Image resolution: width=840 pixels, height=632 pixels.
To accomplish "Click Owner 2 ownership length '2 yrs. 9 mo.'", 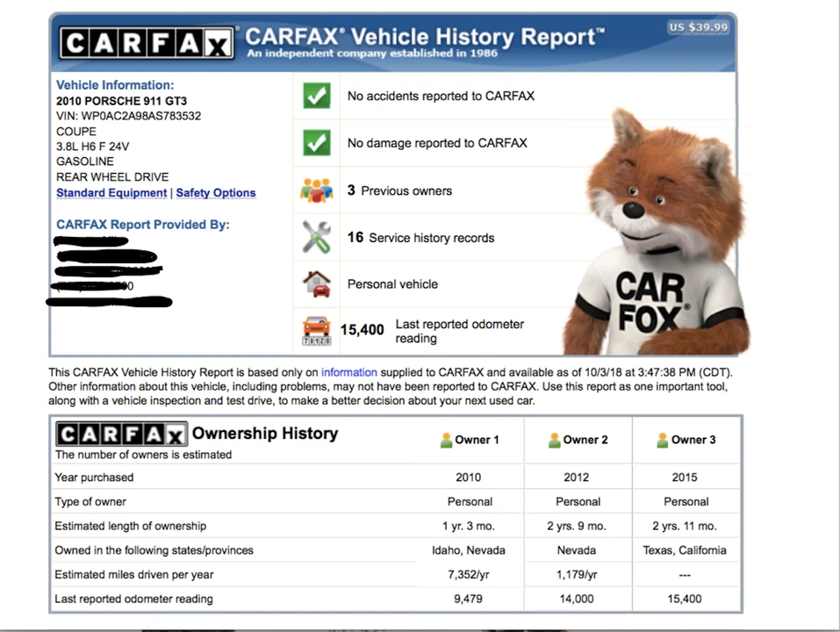I will click(x=577, y=526).
